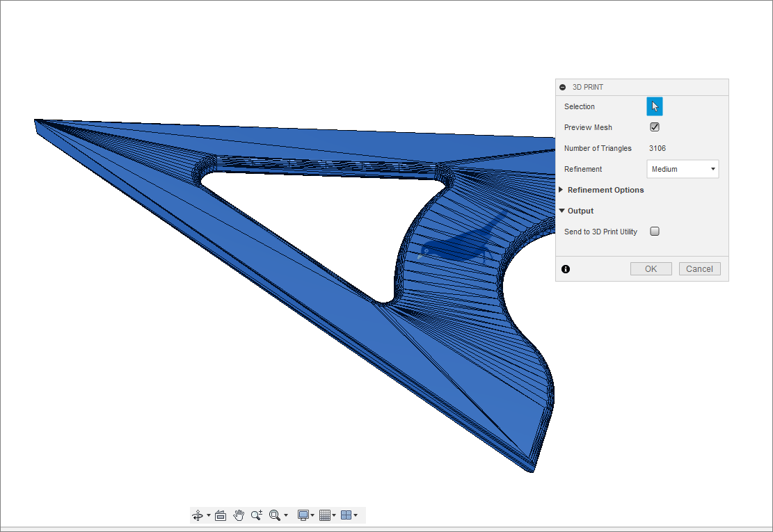Image resolution: width=773 pixels, height=532 pixels.
Task: Select the Look At tool
Action: pos(221,515)
